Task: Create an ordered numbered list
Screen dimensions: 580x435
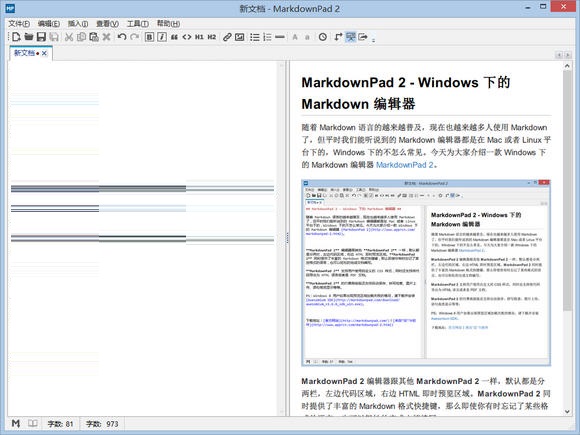Action: pyautogui.click(x=267, y=37)
